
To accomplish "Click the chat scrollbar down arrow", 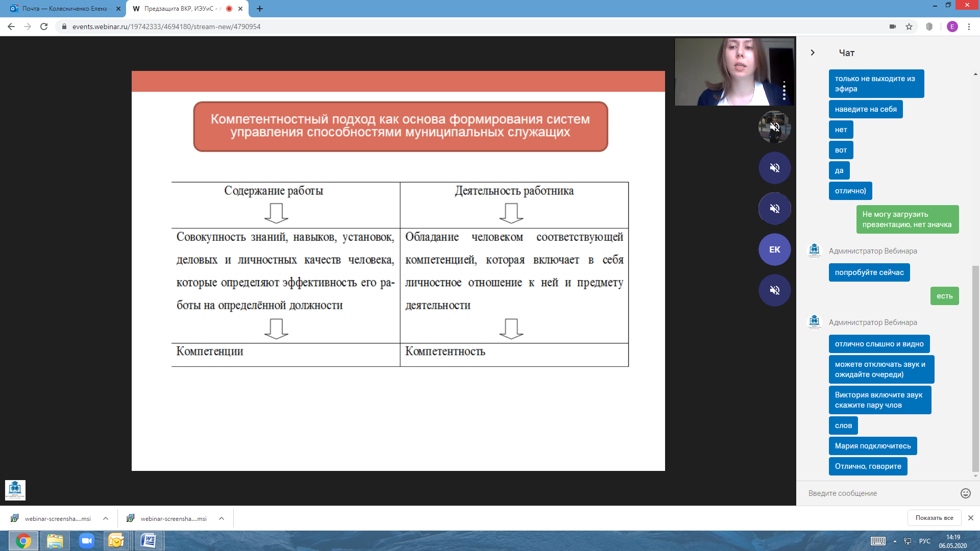I will point(975,476).
